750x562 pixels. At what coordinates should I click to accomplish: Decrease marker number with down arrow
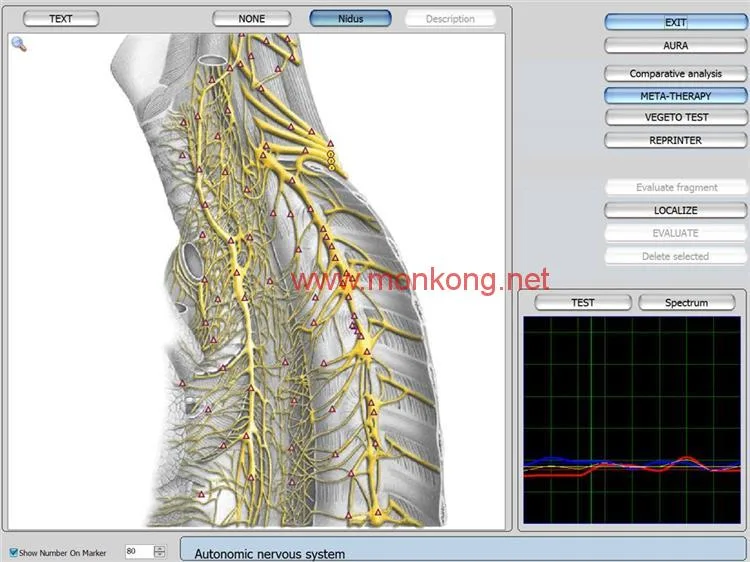pos(160,555)
